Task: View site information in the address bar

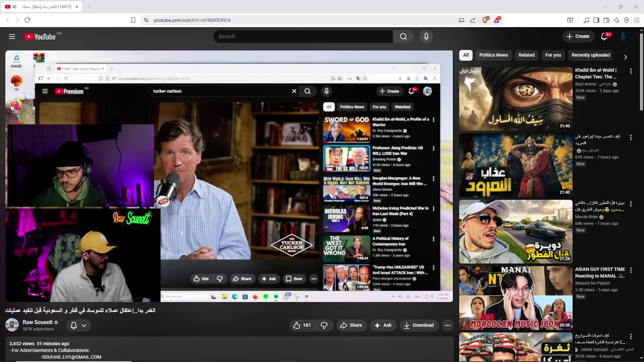Action: point(146,20)
